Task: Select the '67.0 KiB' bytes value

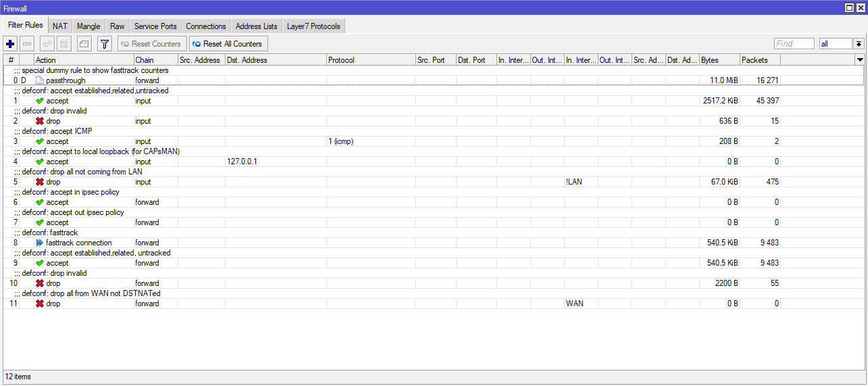Action: tap(723, 182)
